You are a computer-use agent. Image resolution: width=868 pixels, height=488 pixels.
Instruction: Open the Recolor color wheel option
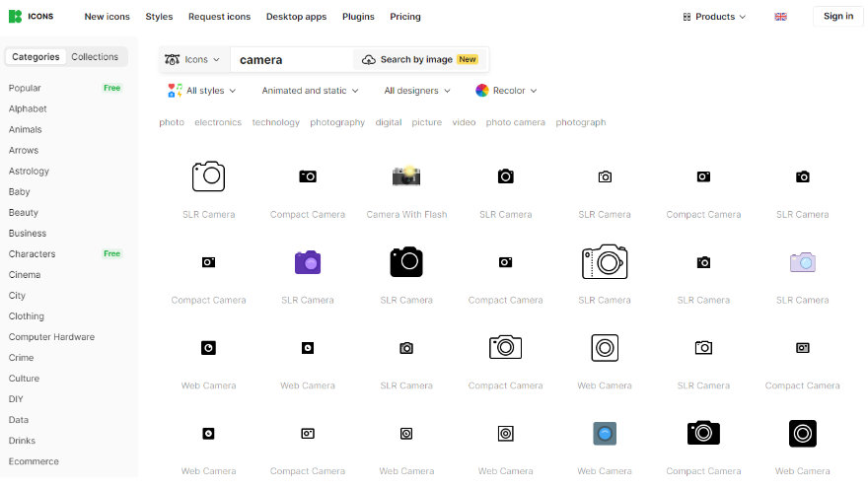[507, 91]
